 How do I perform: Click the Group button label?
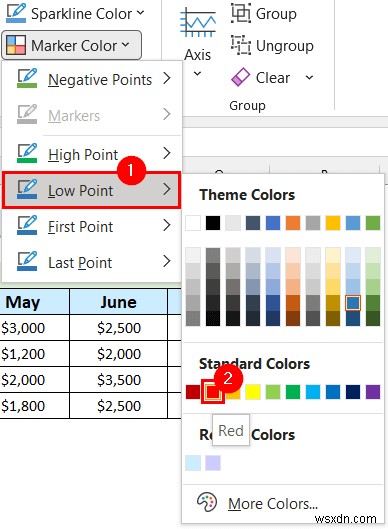276,14
